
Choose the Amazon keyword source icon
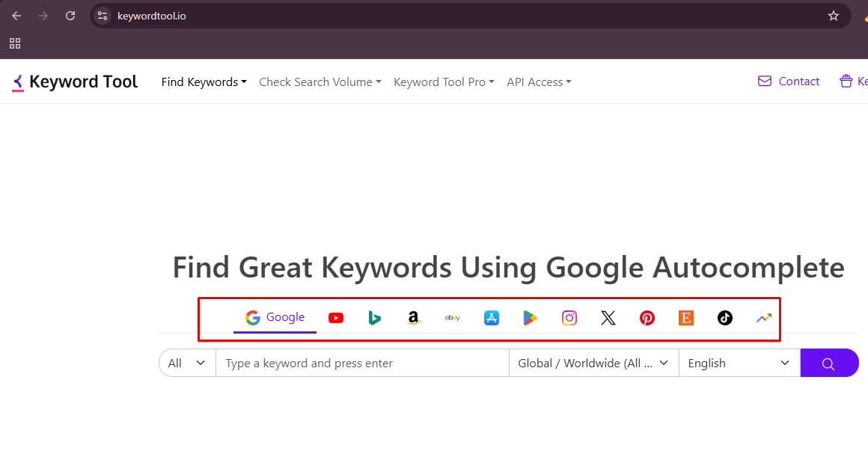[414, 318]
